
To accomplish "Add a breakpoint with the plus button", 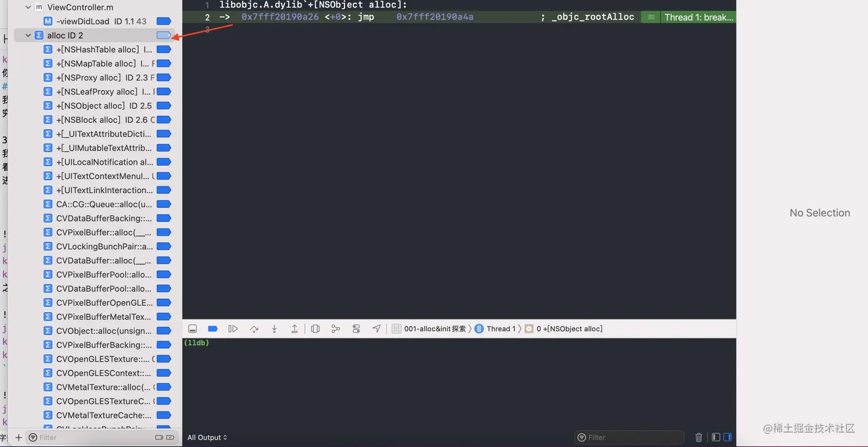I will tap(18, 437).
